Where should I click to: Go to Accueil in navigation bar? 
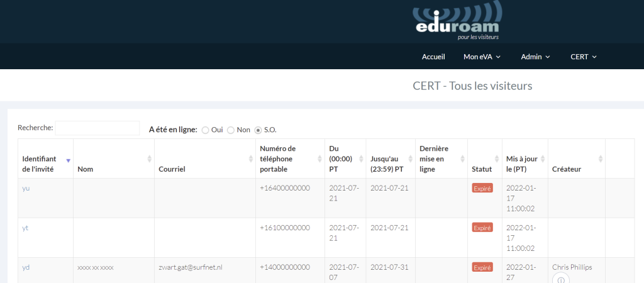433,57
